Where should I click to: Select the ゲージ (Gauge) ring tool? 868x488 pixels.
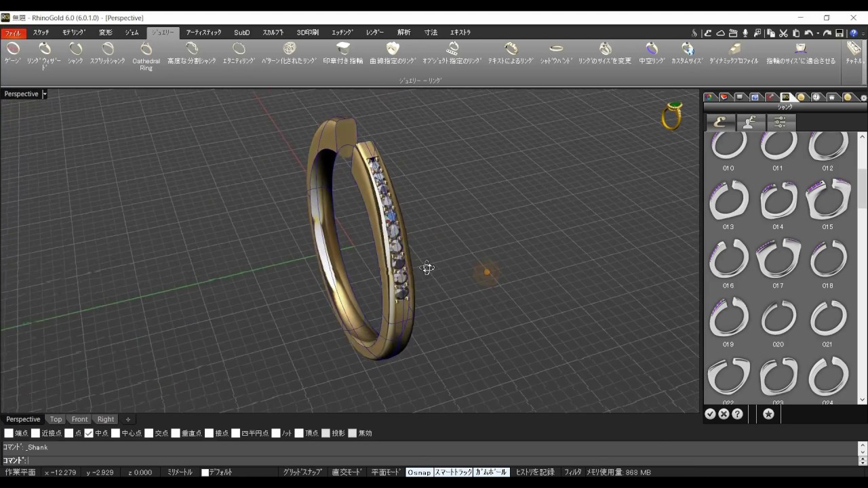13,54
